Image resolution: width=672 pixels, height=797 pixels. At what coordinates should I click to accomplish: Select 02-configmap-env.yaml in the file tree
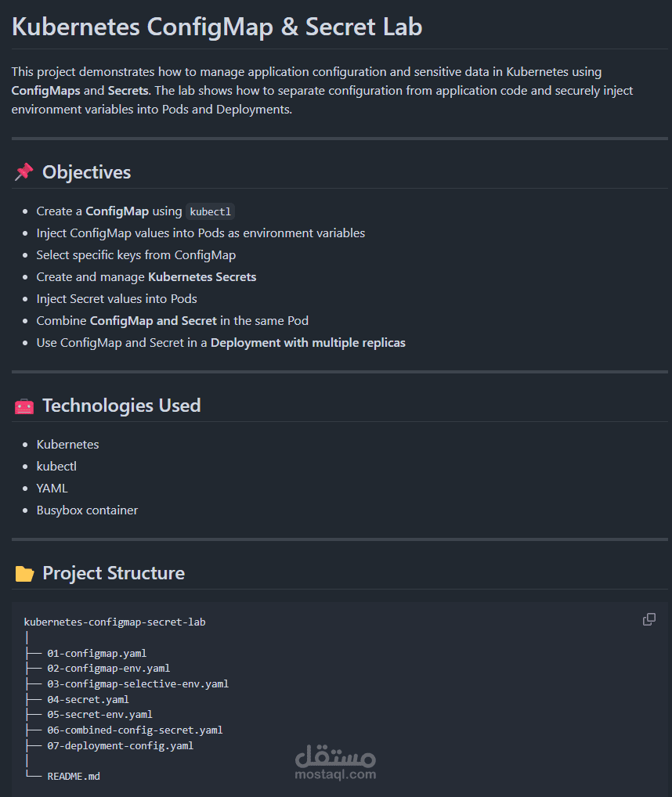pyautogui.click(x=108, y=669)
